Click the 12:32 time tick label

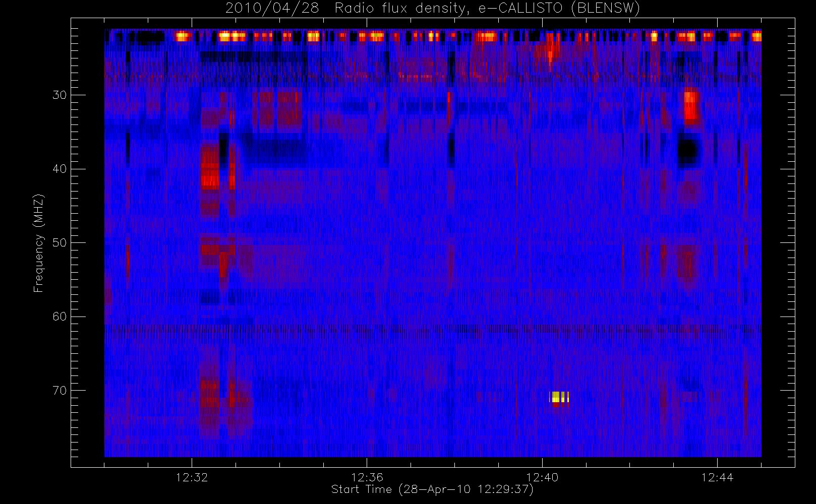click(192, 477)
